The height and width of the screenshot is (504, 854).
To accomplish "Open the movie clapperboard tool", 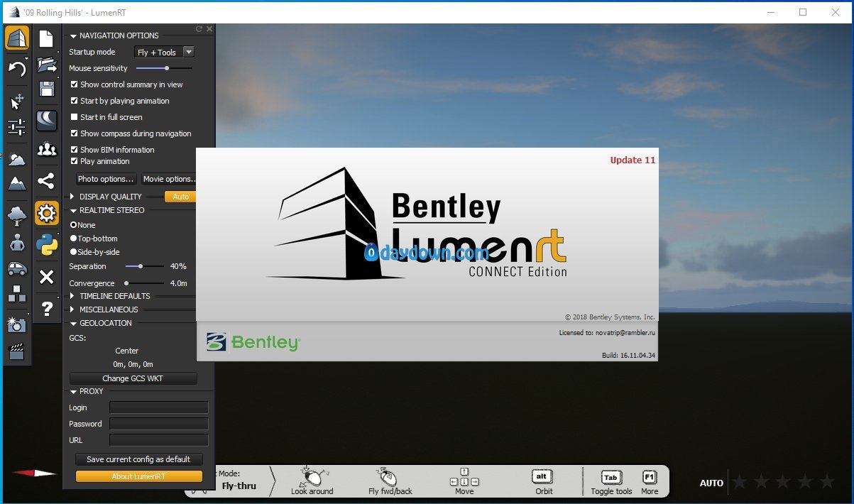I will click(x=17, y=351).
